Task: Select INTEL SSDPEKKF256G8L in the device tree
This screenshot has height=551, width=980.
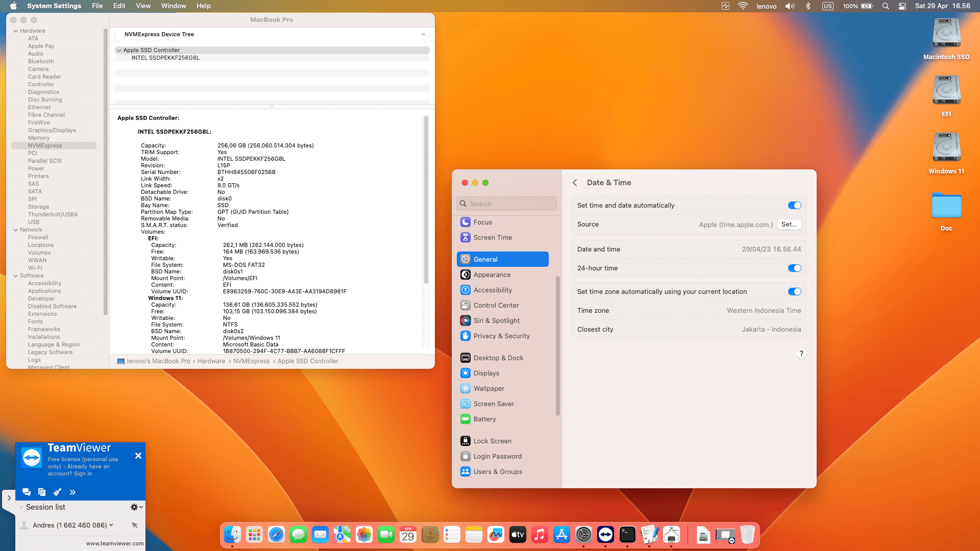Action: point(165,58)
